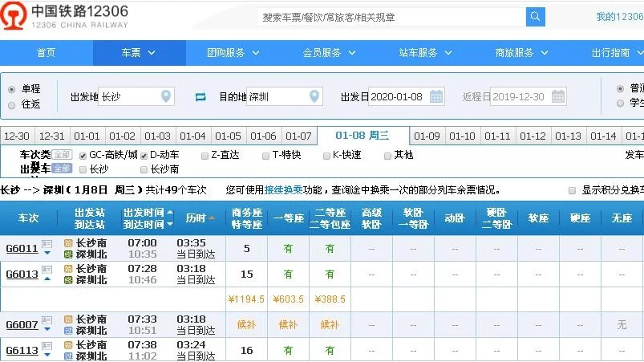Switch to the 01-05 date tab

point(228,136)
